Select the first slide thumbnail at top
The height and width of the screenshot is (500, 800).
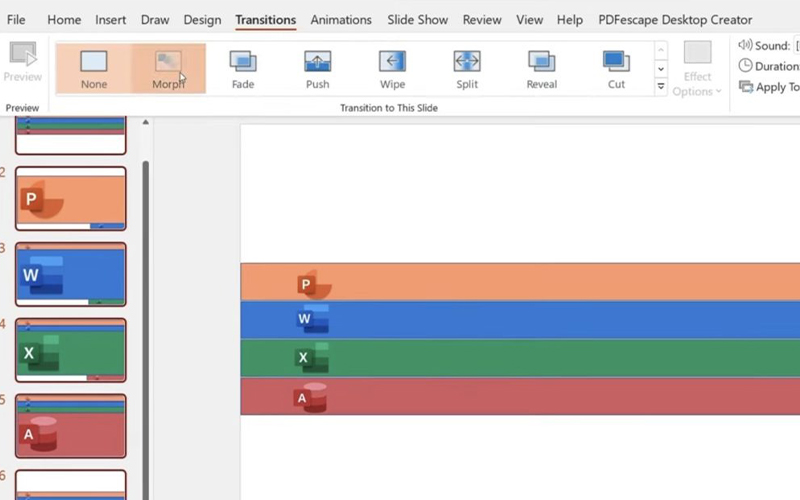[x=70, y=135]
